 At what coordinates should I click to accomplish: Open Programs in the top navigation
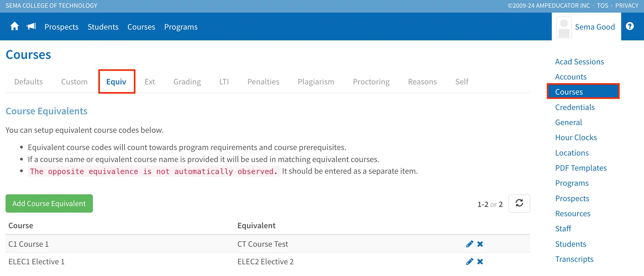pos(181,27)
